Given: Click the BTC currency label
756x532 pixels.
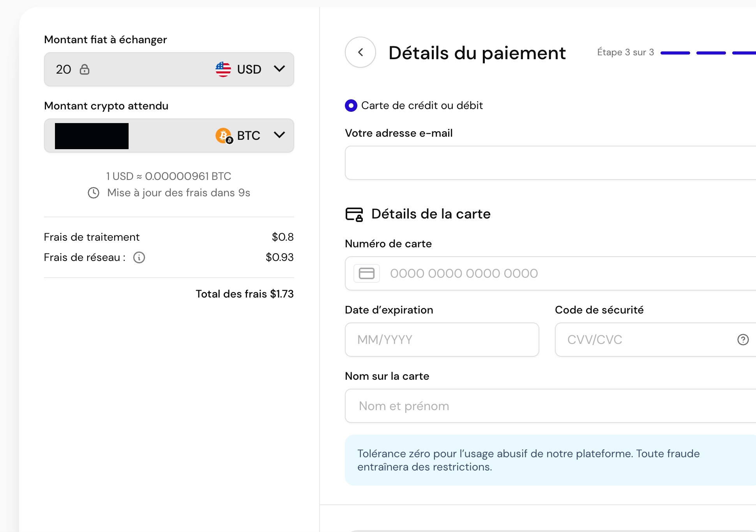Looking at the screenshot, I should [x=249, y=136].
